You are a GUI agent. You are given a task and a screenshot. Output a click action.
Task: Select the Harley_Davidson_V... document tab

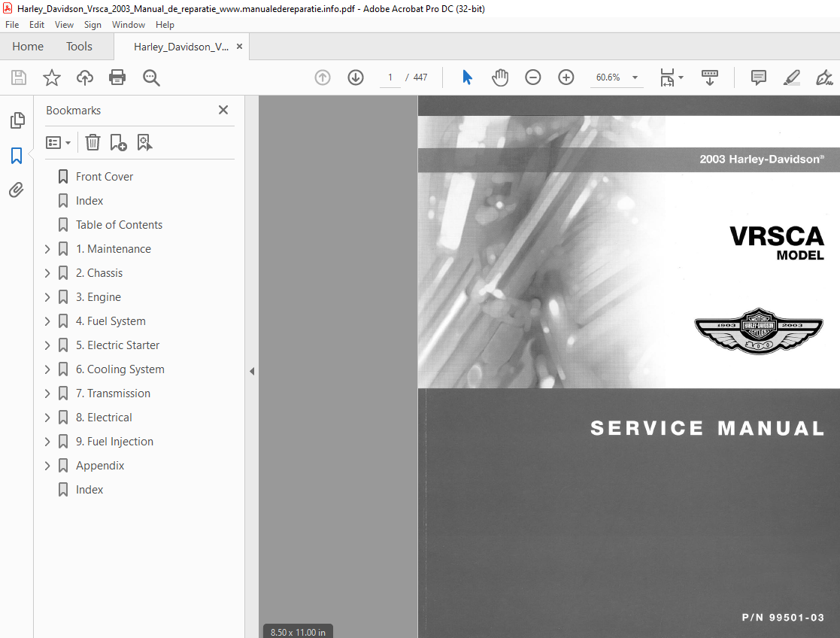(181, 47)
